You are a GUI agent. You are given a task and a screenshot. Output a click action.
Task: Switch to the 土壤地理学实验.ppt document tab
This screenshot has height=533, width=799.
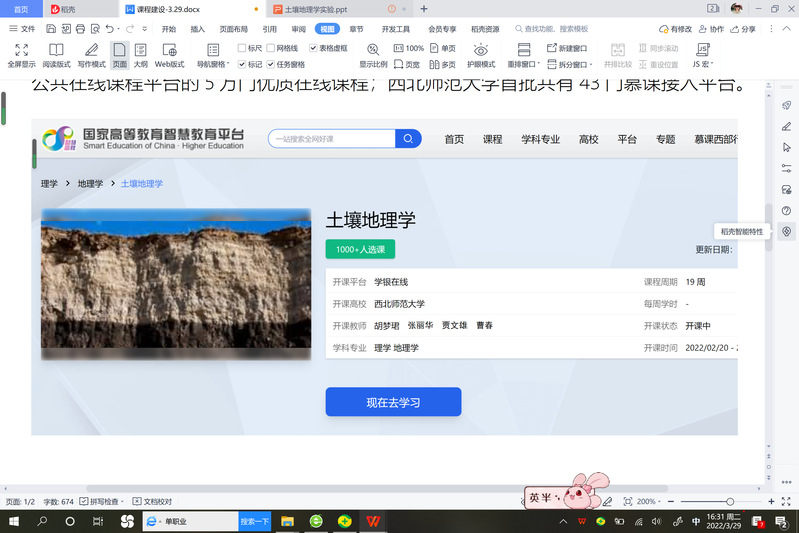315,8
